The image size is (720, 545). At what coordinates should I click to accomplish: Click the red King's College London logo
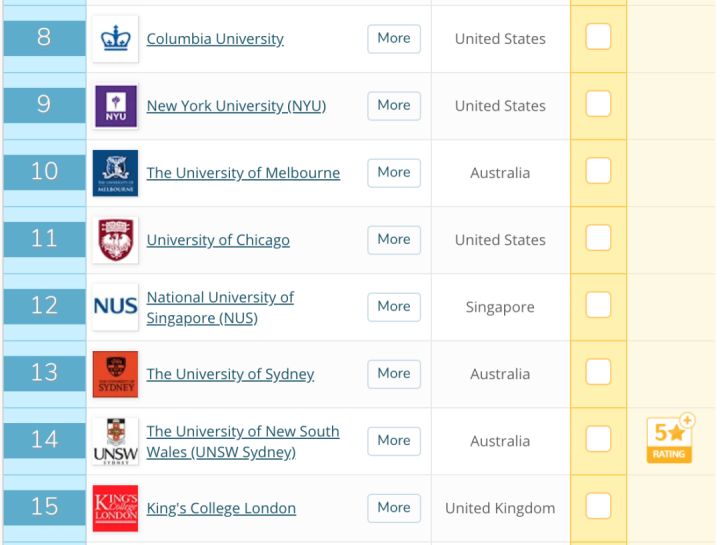[x=115, y=508]
